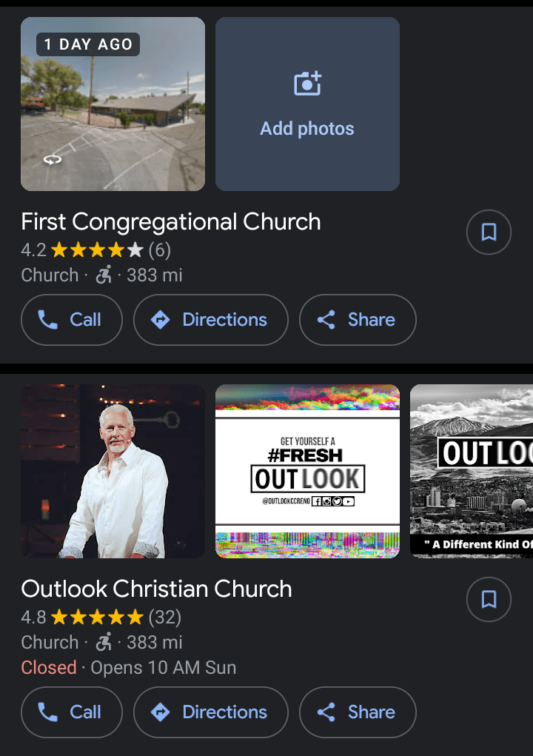This screenshot has width=533, height=756.
Task: Tap wheelchair accessibility icon for First Congregational
Action: (x=104, y=275)
